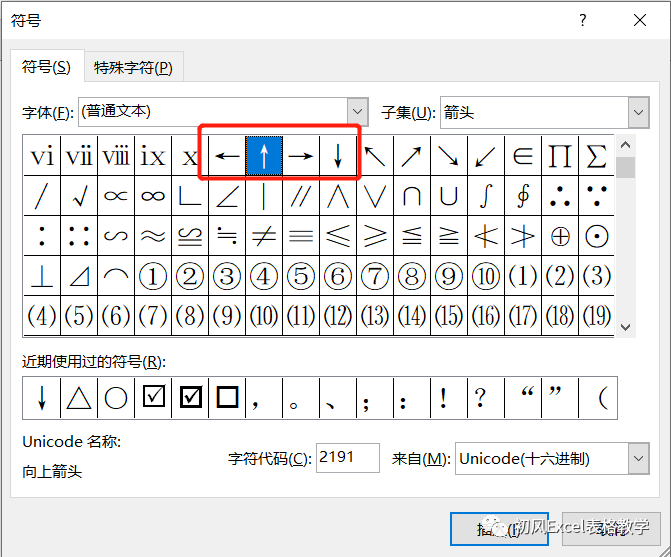Screen dimensions: 671x557
Task: Select the northwest diagonal arrow symbol
Action: 375,156
